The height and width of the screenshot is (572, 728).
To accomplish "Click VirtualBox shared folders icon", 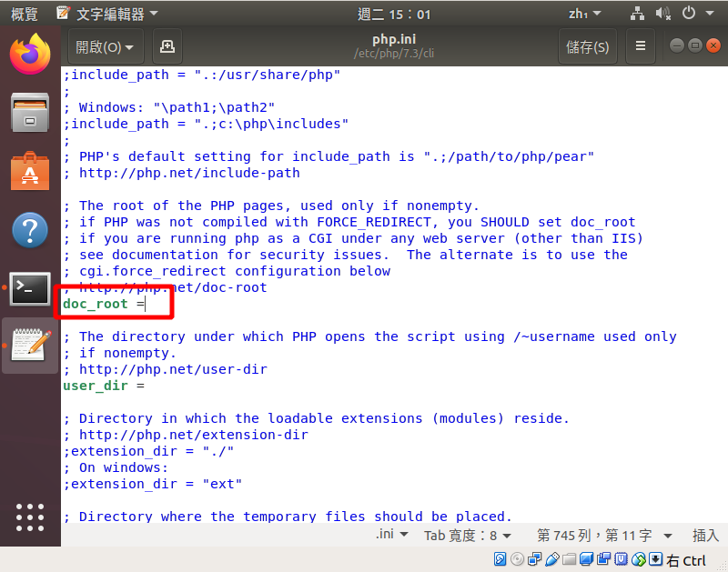I will coord(570,559).
